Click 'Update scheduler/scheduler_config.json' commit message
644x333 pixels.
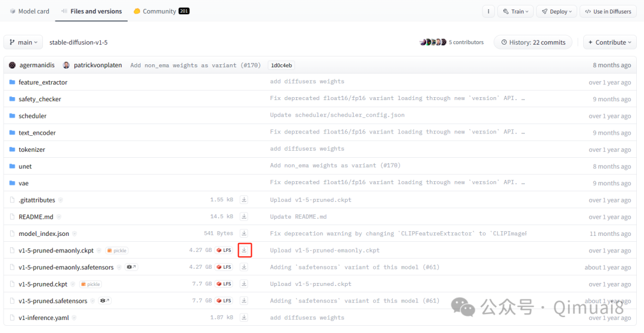pos(337,115)
